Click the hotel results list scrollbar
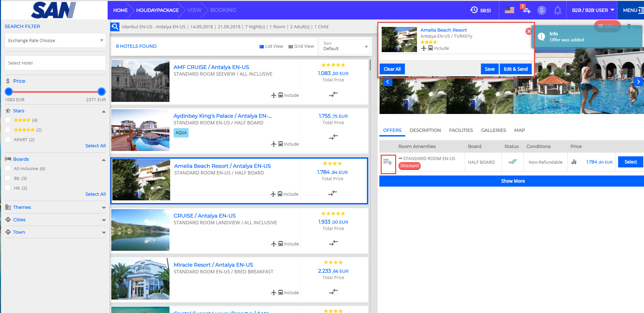 click(370, 65)
